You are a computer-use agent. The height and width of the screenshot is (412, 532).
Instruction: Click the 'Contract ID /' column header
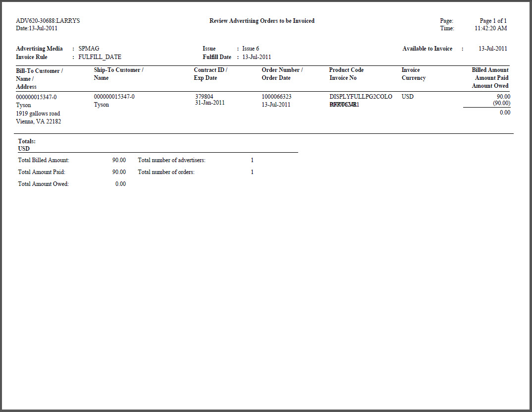(211, 70)
